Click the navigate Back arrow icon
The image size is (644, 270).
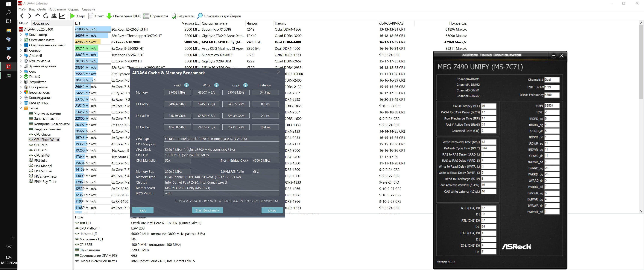[22, 16]
